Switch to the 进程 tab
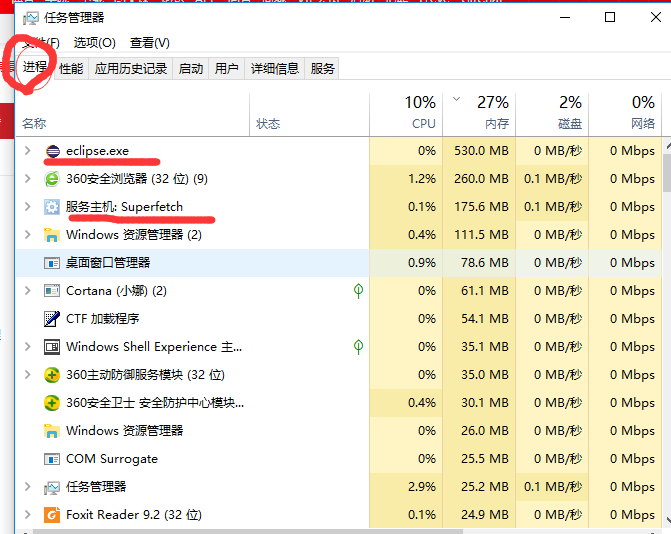This screenshot has width=671, height=534. [35, 67]
